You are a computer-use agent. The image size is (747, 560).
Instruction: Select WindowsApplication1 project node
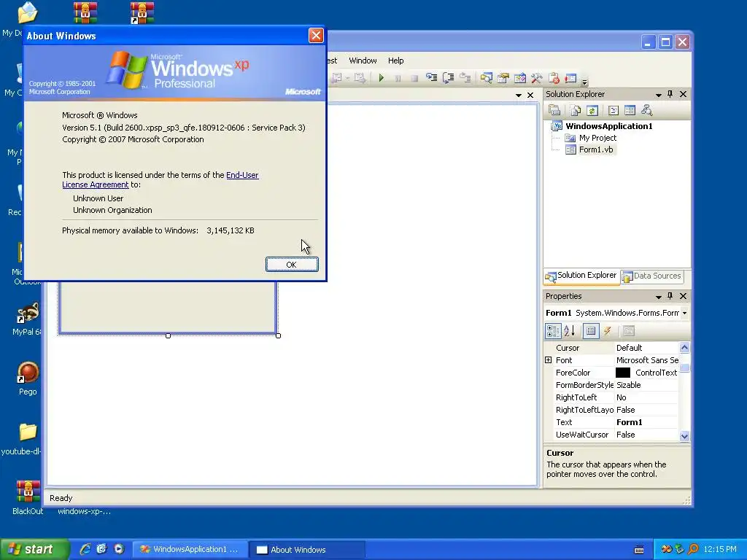click(x=609, y=125)
